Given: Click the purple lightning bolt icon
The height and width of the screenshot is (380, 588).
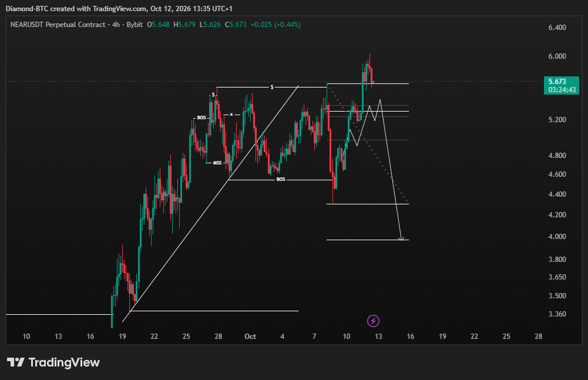Looking at the screenshot, I should point(373,321).
